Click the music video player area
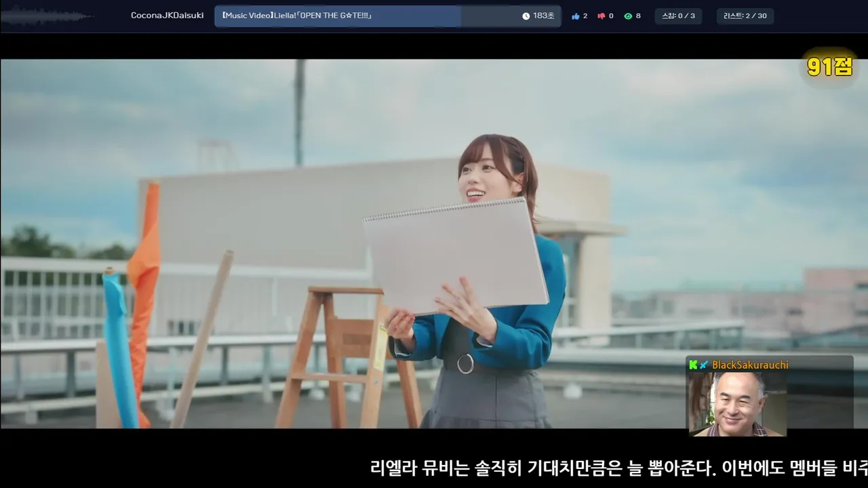The image size is (868, 488). tap(434, 243)
